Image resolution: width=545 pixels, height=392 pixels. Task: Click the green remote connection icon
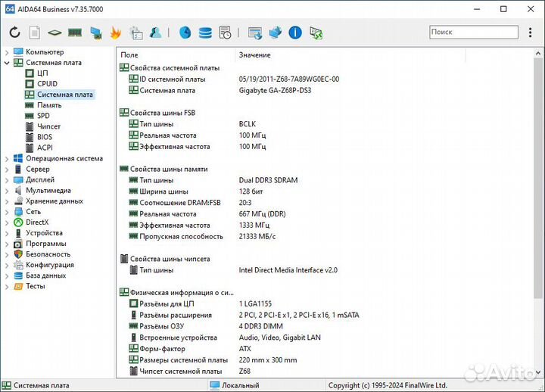pyautogui.click(x=316, y=33)
